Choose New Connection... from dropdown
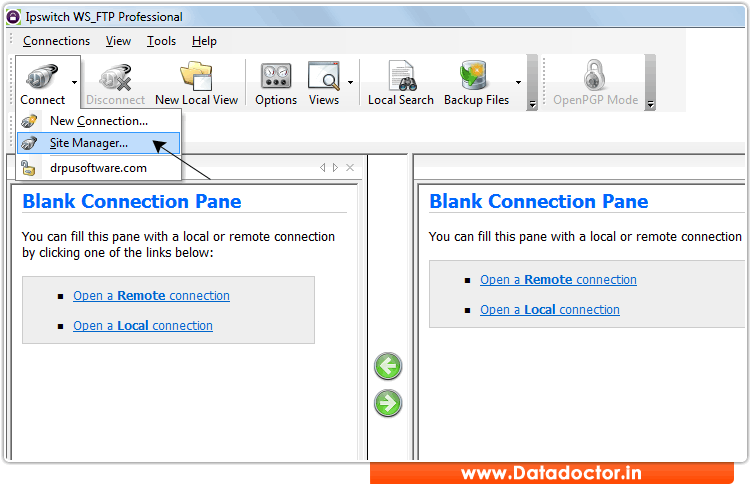The width and height of the screenshot is (751, 484). pos(99,121)
